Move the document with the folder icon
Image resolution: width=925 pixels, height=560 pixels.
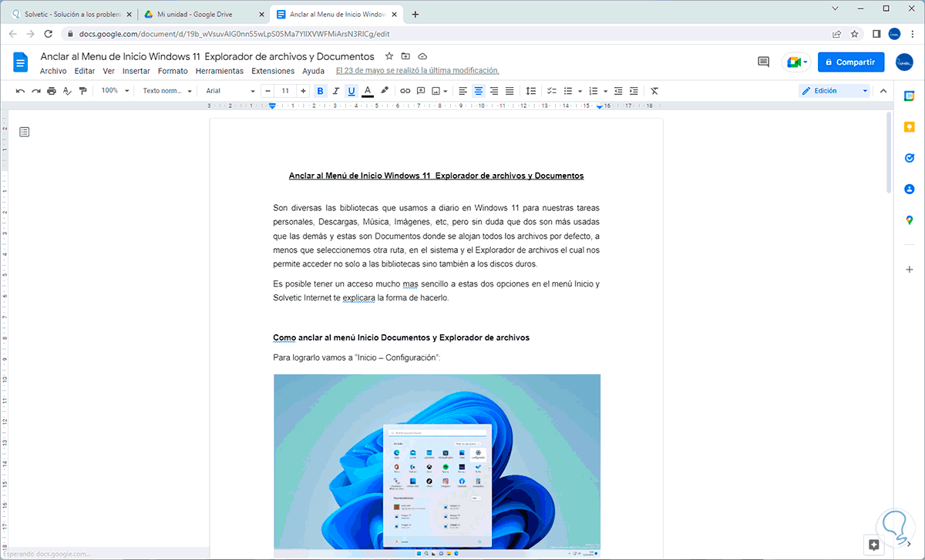tap(405, 56)
